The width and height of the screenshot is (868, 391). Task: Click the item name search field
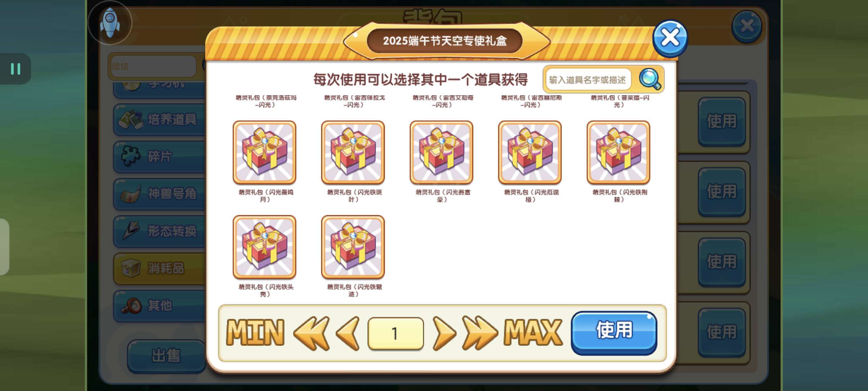coord(588,79)
